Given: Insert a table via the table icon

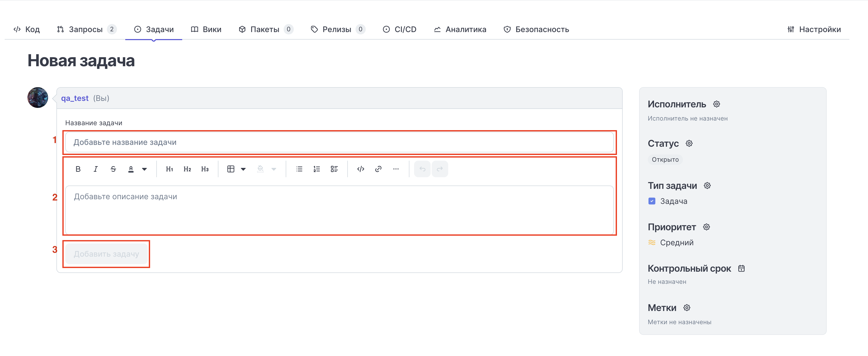Looking at the screenshot, I should coord(231,169).
